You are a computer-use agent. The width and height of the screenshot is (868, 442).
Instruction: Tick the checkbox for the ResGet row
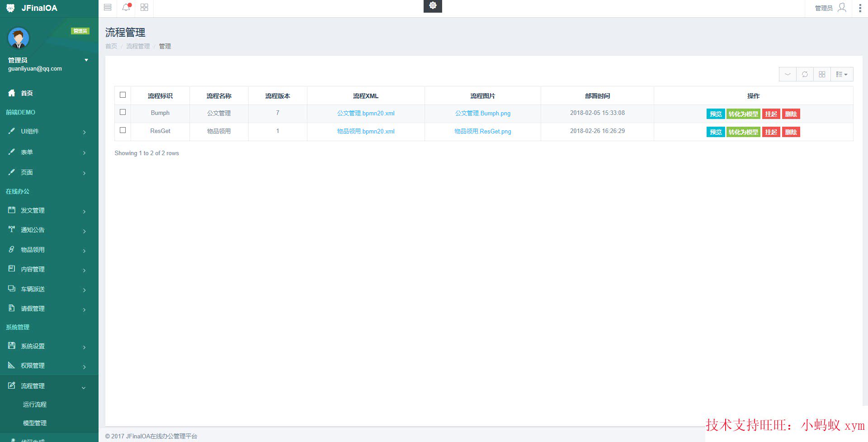tap(123, 130)
